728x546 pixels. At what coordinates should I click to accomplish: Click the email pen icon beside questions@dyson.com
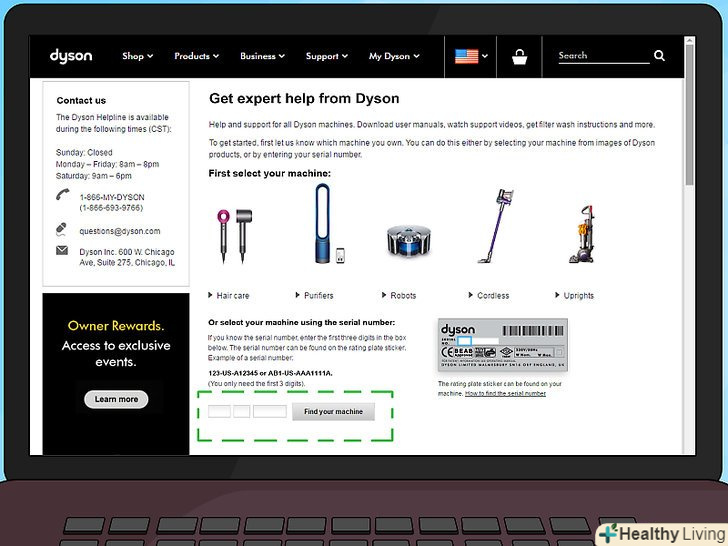point(61,229)
